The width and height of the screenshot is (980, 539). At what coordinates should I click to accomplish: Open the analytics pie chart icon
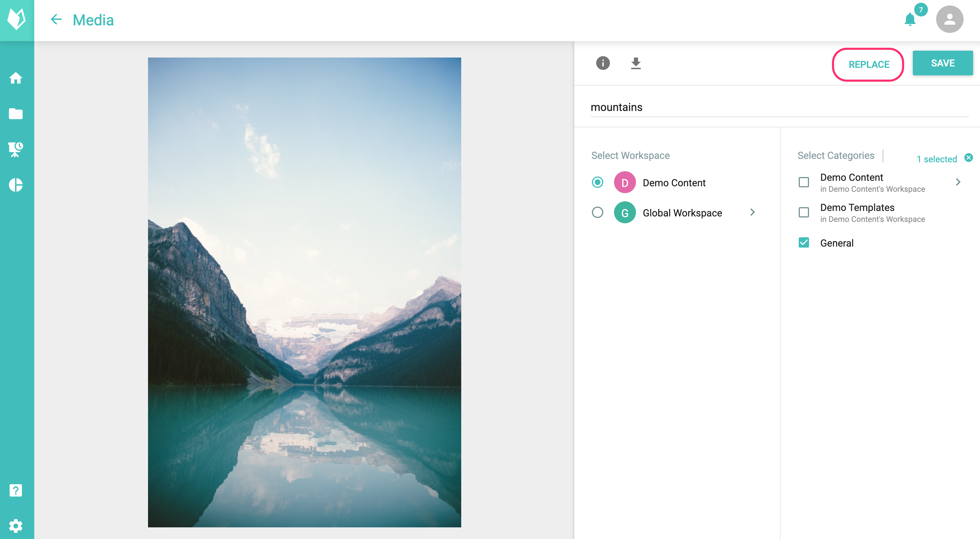tap(16, 185)
